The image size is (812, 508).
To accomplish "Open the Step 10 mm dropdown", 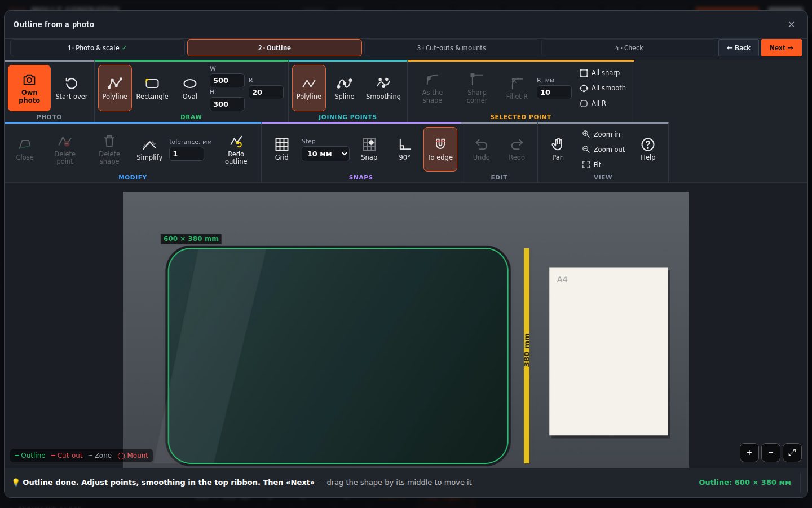I will pyautogui.click(x=326, y=154).
